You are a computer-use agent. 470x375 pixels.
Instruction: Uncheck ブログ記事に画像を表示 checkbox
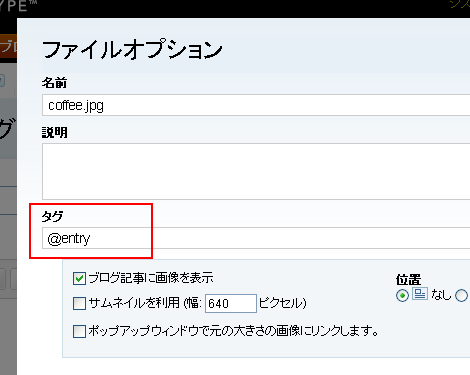coord(79,278)
